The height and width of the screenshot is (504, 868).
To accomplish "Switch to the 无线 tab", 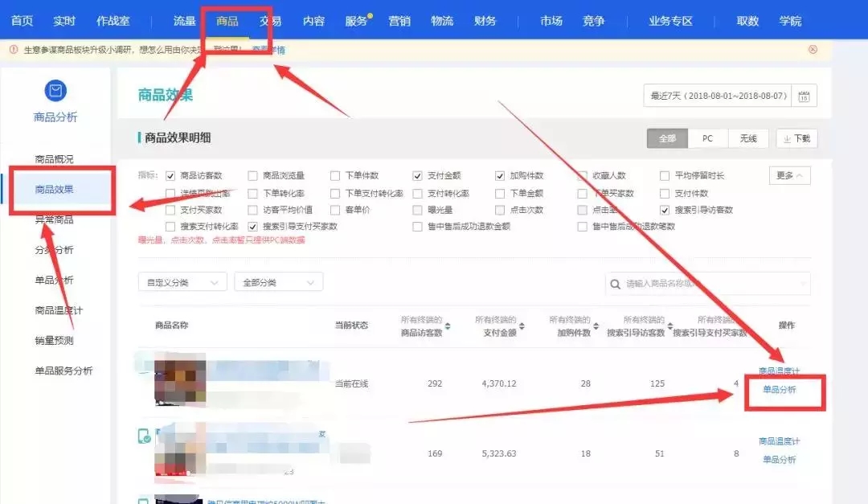I will coord(747,138).
